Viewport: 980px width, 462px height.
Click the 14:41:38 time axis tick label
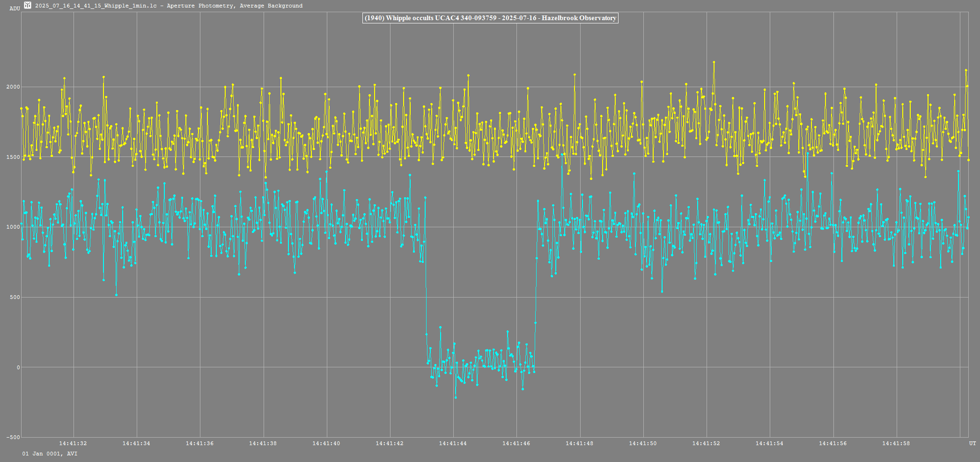[263, 443]
